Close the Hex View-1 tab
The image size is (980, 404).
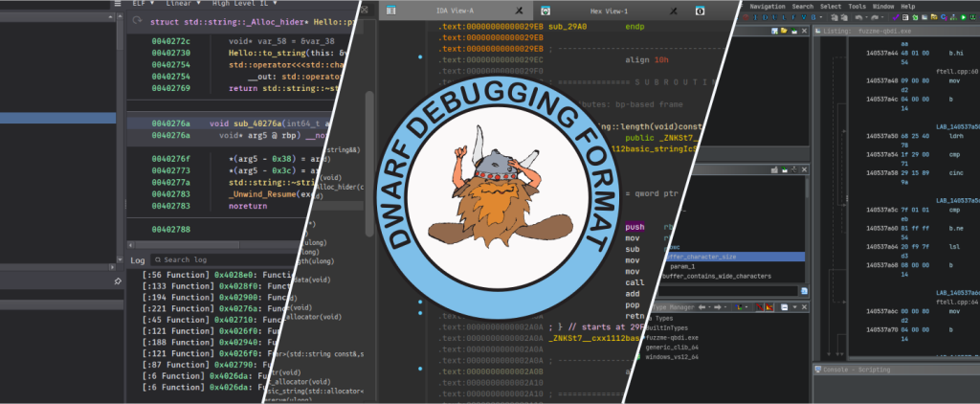(x=675, y=11)
